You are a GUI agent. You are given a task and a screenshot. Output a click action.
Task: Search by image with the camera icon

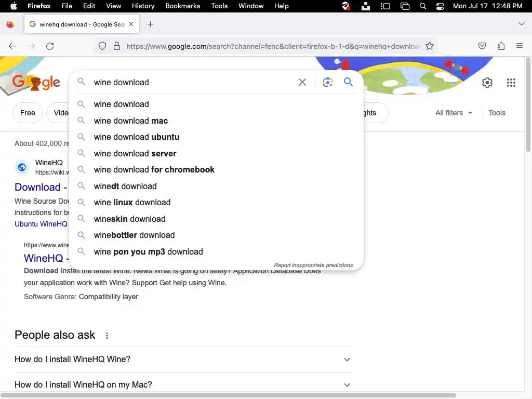tap(327, 82)
